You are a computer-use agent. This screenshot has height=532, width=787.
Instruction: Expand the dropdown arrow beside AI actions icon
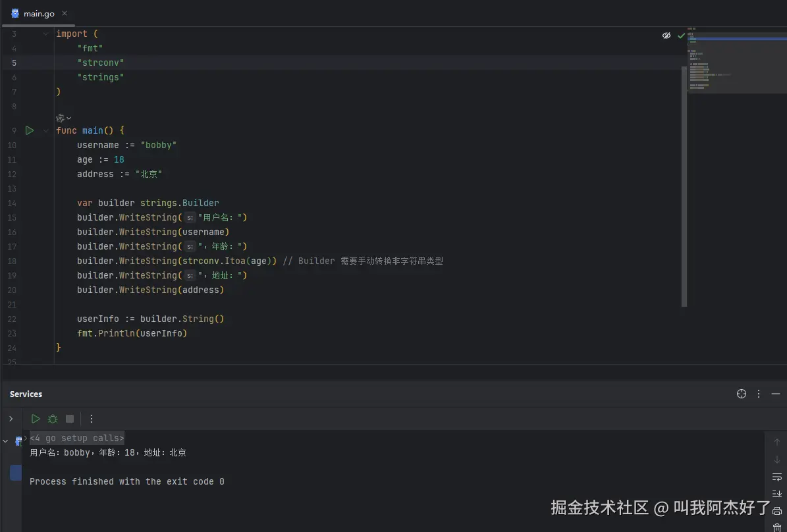[x=68, y=118]
